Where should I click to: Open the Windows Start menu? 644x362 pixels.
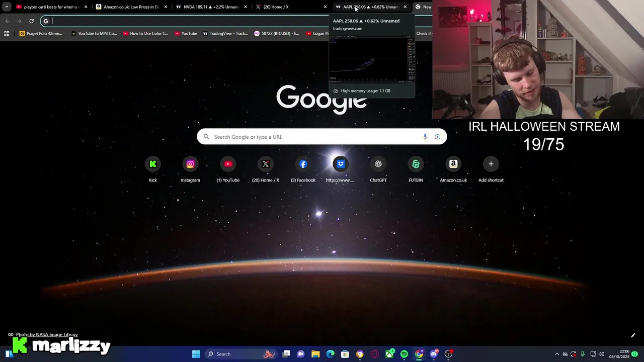point(196,354)
